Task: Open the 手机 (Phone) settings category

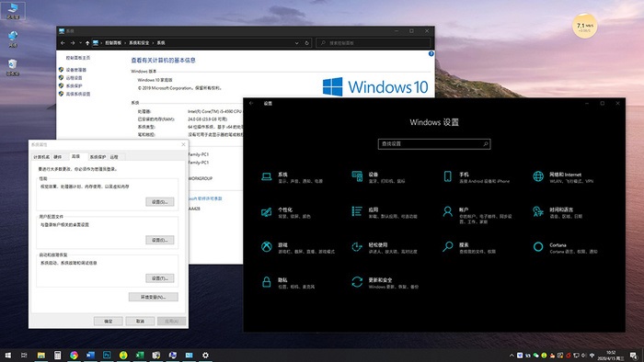Action: pos(476,177)
